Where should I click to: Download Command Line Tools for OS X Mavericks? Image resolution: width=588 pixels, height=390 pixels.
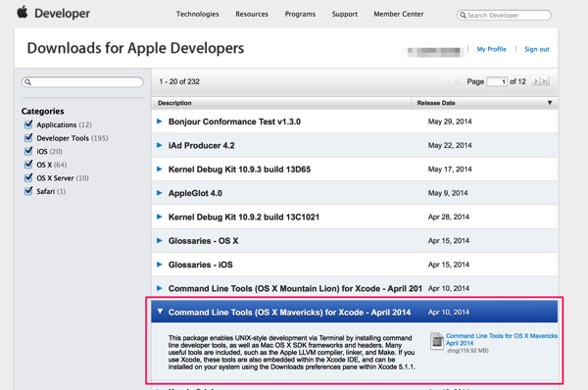(x=502, y=339)
